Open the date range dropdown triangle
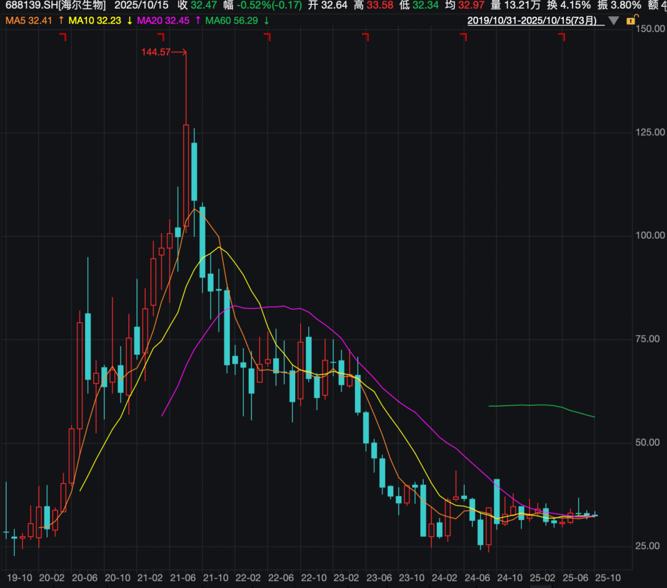This screenshot has width=667, height=588. pyautogui.click(x=614, y=20)
